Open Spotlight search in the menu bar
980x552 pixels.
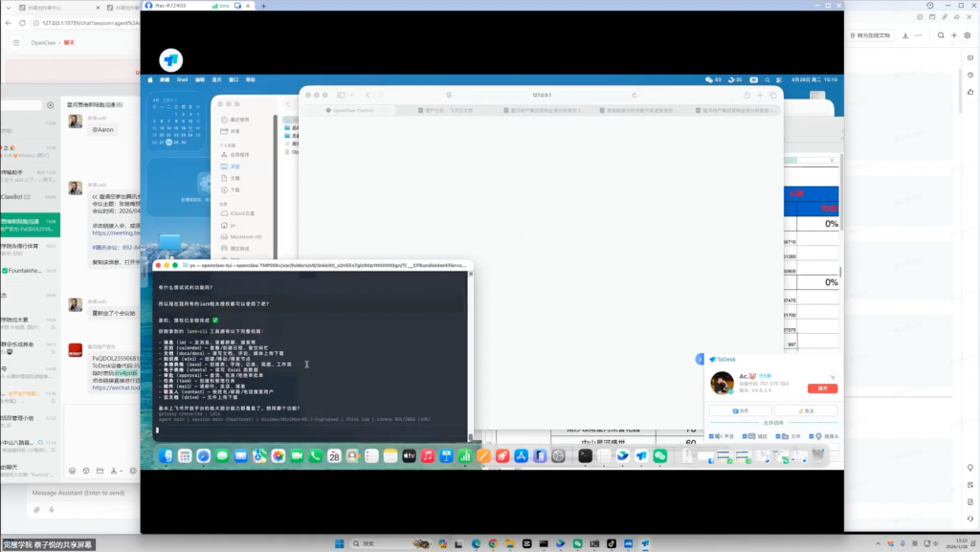767,80
